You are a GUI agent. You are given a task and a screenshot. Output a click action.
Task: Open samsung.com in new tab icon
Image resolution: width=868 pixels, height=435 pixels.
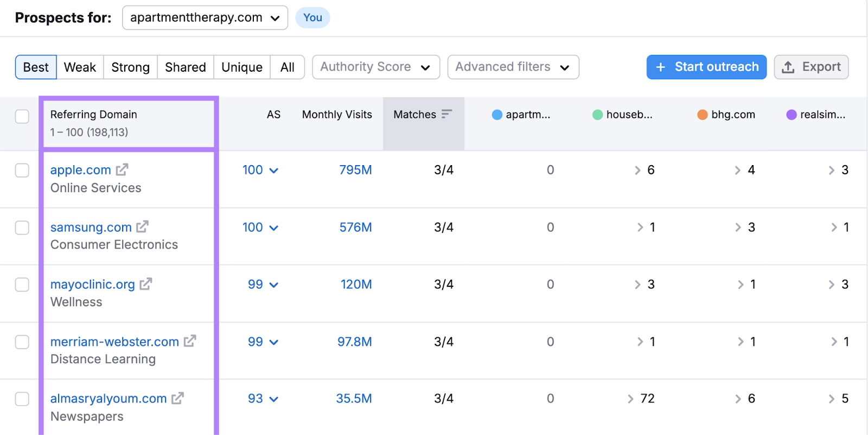142,226
